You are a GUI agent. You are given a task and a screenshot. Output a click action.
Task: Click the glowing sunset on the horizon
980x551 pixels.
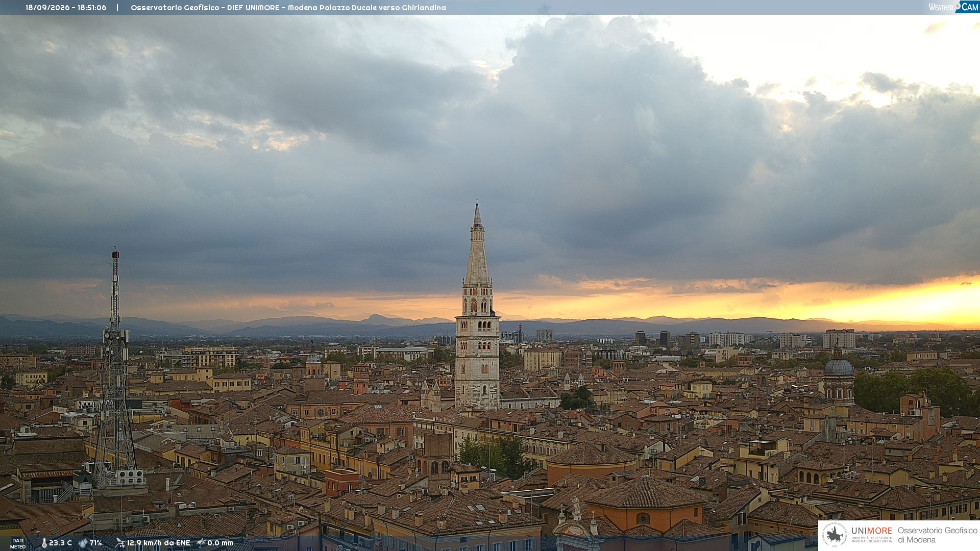tap(893, 304)
